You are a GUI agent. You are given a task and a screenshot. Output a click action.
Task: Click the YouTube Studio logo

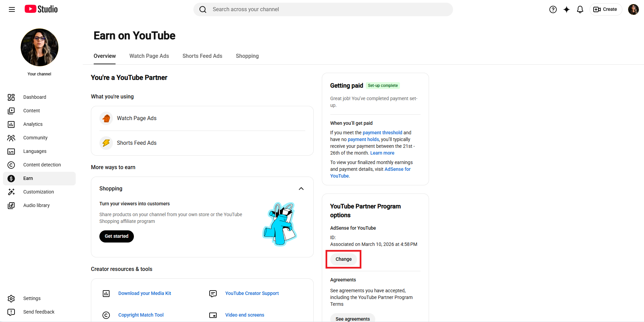pyautogui.click(x=41, y=9)
